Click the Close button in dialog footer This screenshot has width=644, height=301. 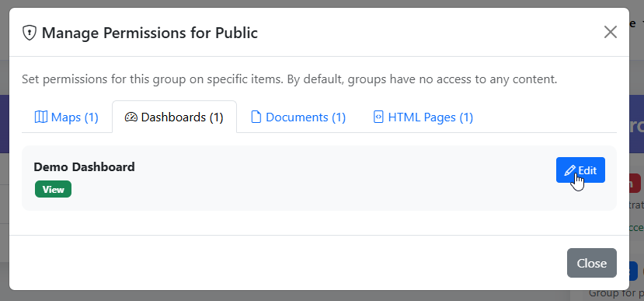click(x=591, y=263)
